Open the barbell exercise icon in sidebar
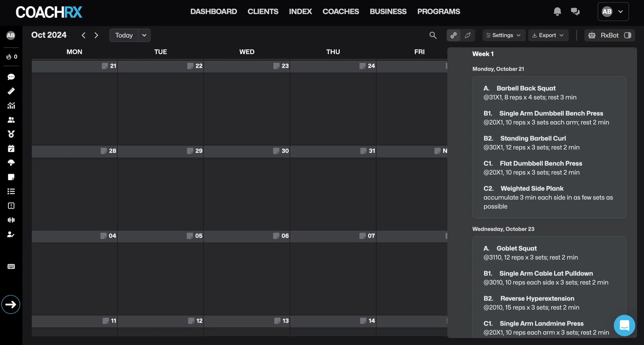 [x=11, y=220]
